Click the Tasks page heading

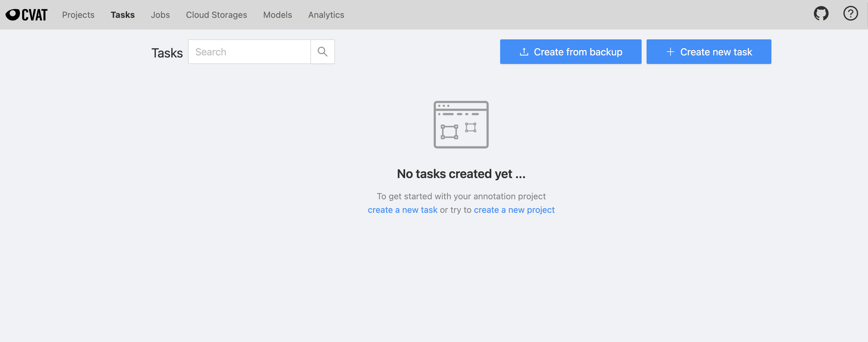click(167, 52)
